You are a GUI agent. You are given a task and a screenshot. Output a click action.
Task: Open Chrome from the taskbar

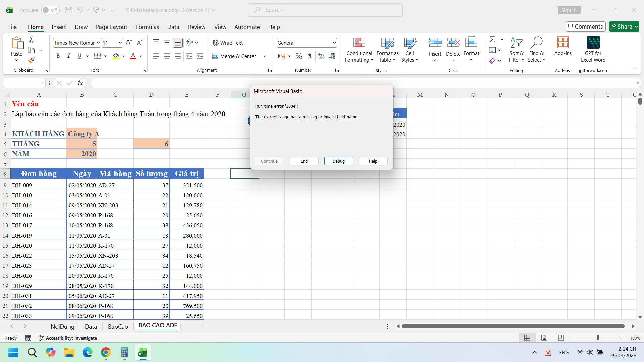tap(106, 352)
